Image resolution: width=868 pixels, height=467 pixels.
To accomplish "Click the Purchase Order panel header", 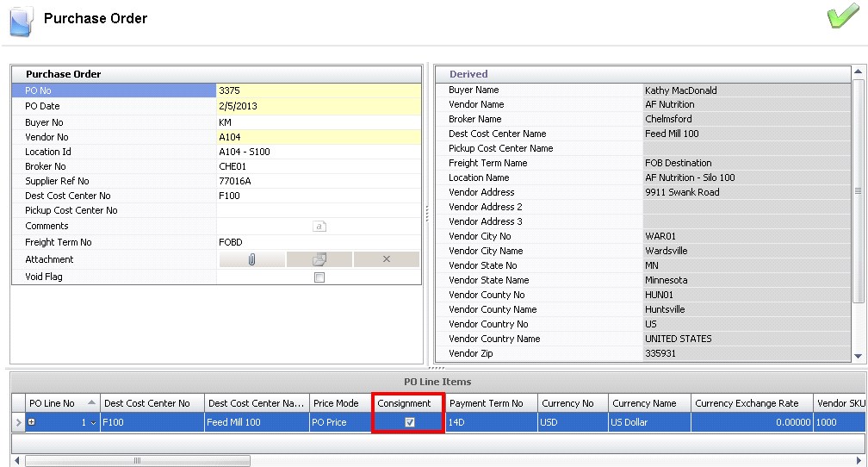I will [216, 74].
